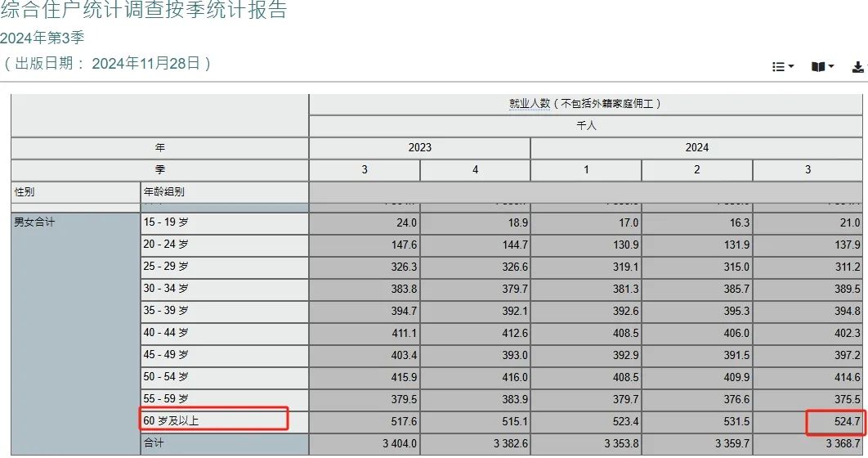Click the 性别 column header
This screenshot has width=868, height=458.
coord(25,192)
